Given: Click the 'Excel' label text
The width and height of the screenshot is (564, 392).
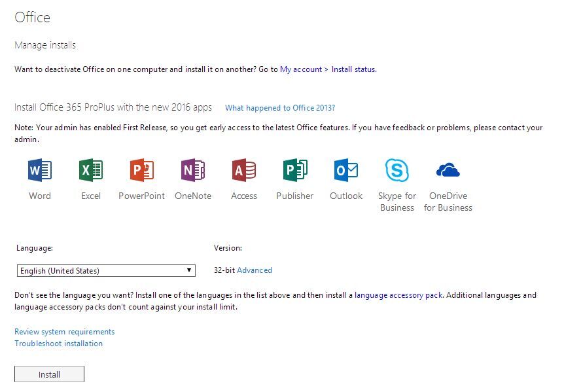Looking at the screenshot, I should tap(91, 196).
